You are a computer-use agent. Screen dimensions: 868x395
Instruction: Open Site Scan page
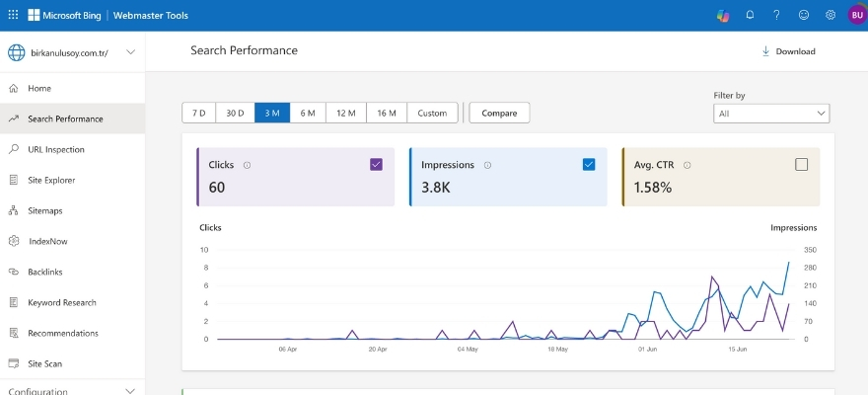pos(73,363)
